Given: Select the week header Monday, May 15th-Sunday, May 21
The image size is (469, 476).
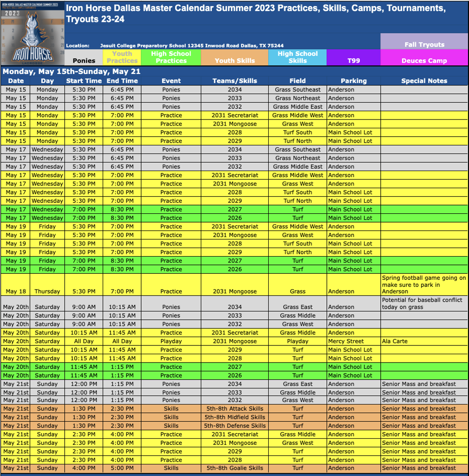Looking at the screenshot, I should coord(72,72).
